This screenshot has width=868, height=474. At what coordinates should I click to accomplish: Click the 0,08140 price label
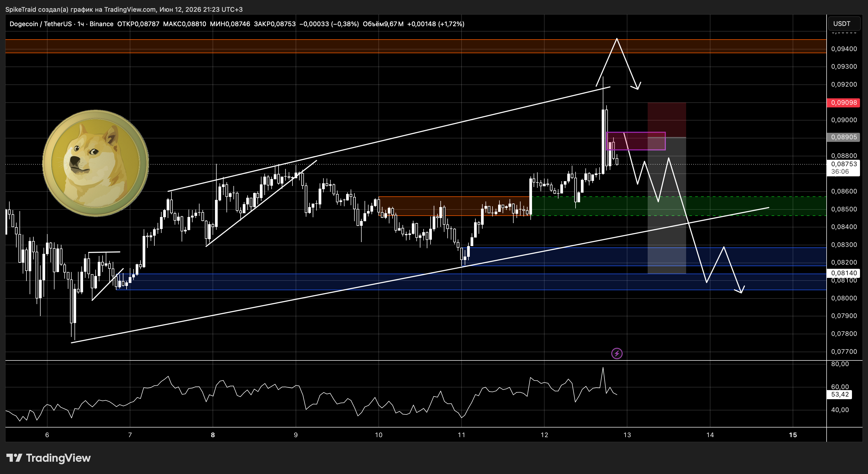pos(843,273)
